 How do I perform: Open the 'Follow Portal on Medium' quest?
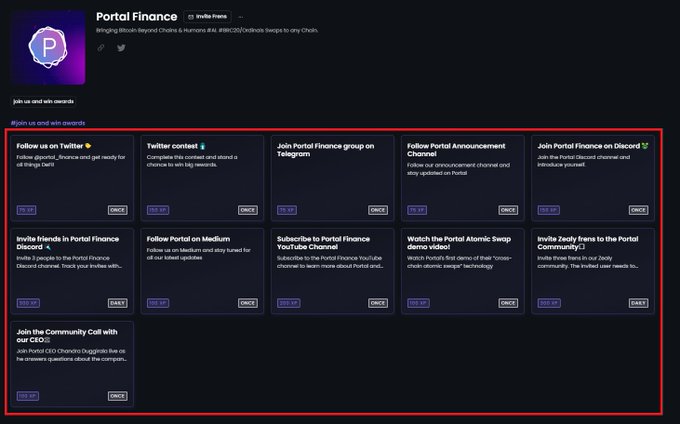click(202, 271)
